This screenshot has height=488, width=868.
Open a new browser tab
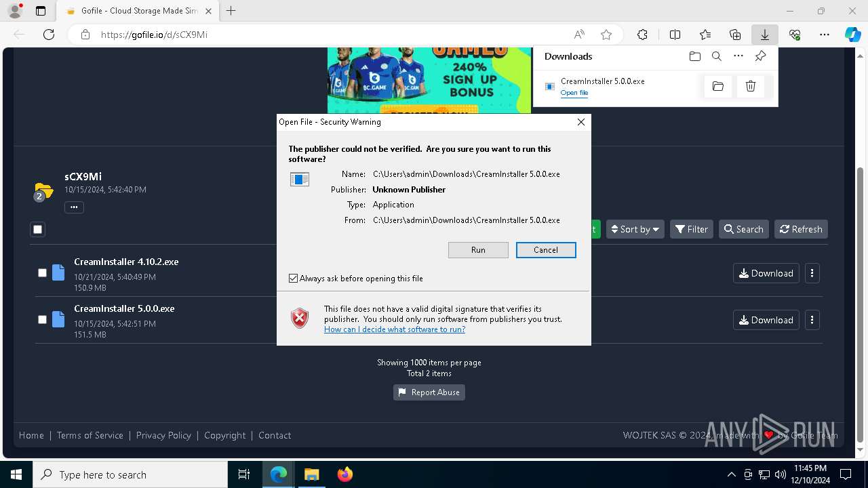[231, 11]
